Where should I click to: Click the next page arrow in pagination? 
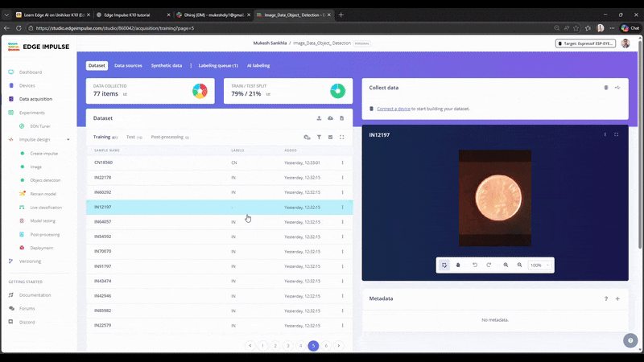click(x=338, y=346)
